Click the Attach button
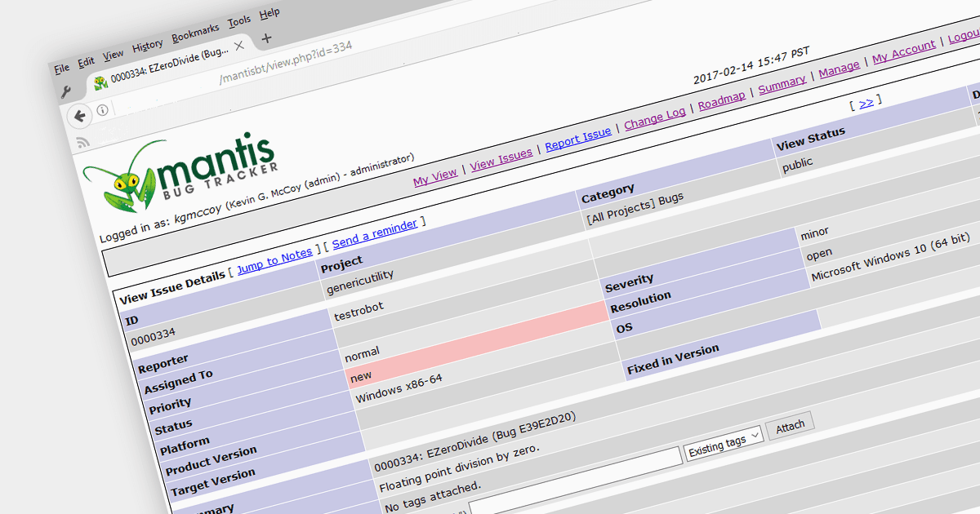This screenshot has height=514, width=980. (790, 425)
